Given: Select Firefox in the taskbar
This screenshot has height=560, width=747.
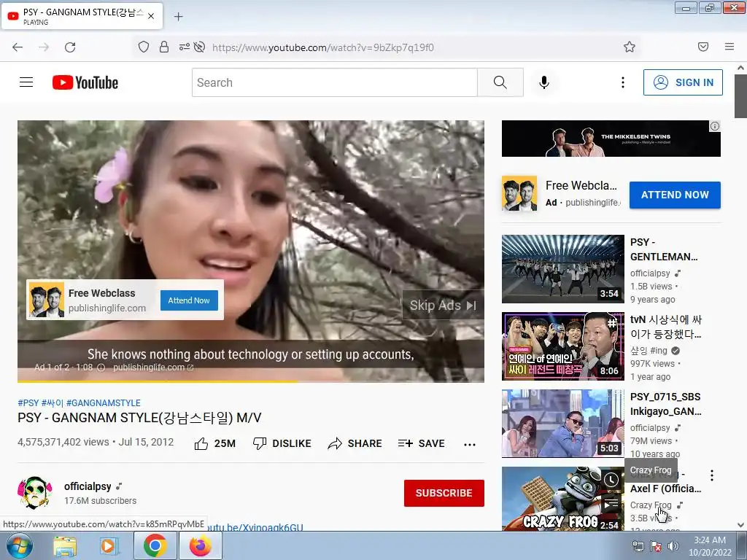Looking at the screenshot, I should pos(200,545).
